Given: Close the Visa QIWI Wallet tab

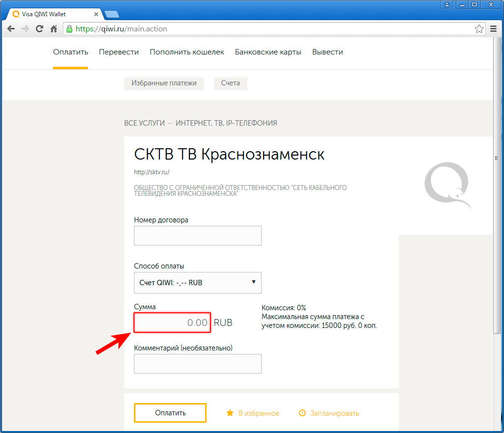Looking at the screenshot, I should (x=96, y=14).
